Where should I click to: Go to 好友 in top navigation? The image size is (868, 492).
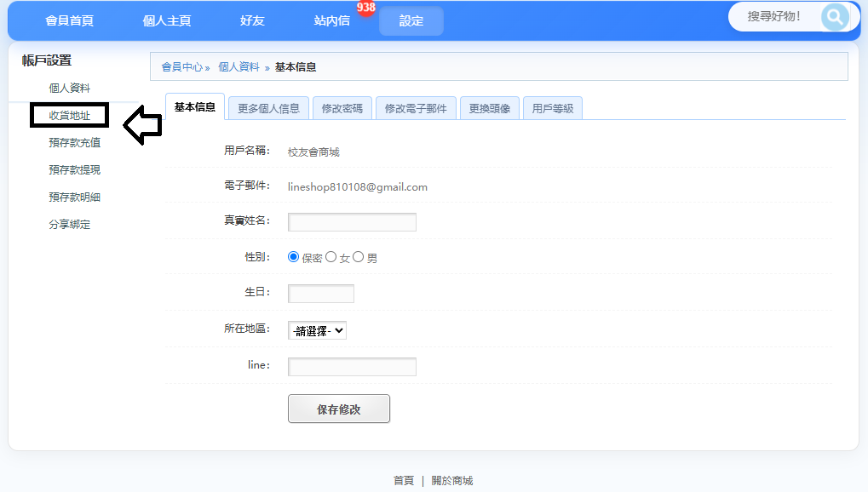pyautogui.click(x=252, y=20)
